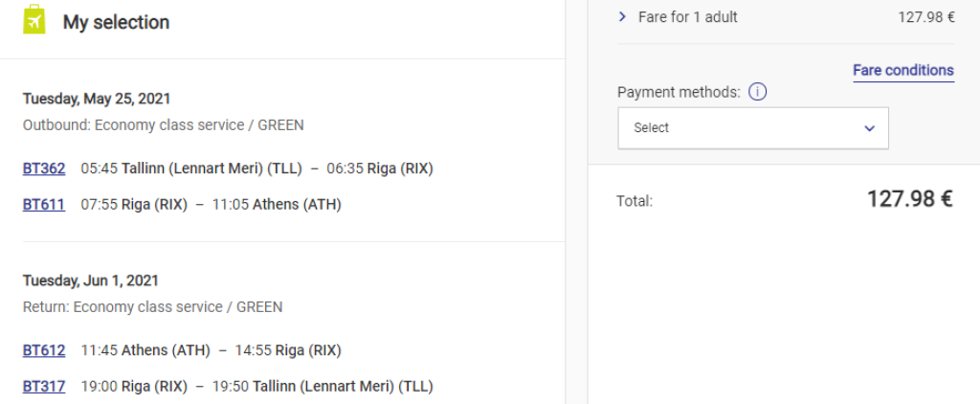Select the Tuesday, Jun 1, 2021 date heading
Image resolution: width=980 pixels, height=404 pixels.
(91, 281)
